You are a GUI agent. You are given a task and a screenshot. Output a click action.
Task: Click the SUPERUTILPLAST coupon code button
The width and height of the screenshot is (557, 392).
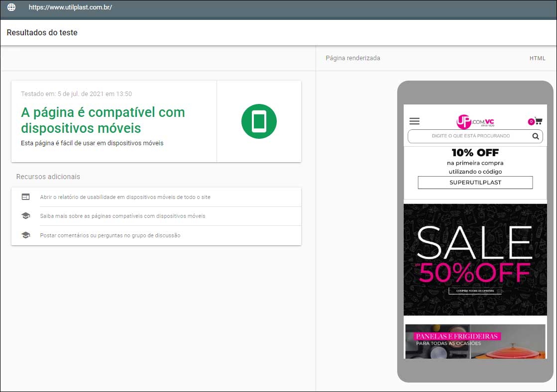point(475,183)
